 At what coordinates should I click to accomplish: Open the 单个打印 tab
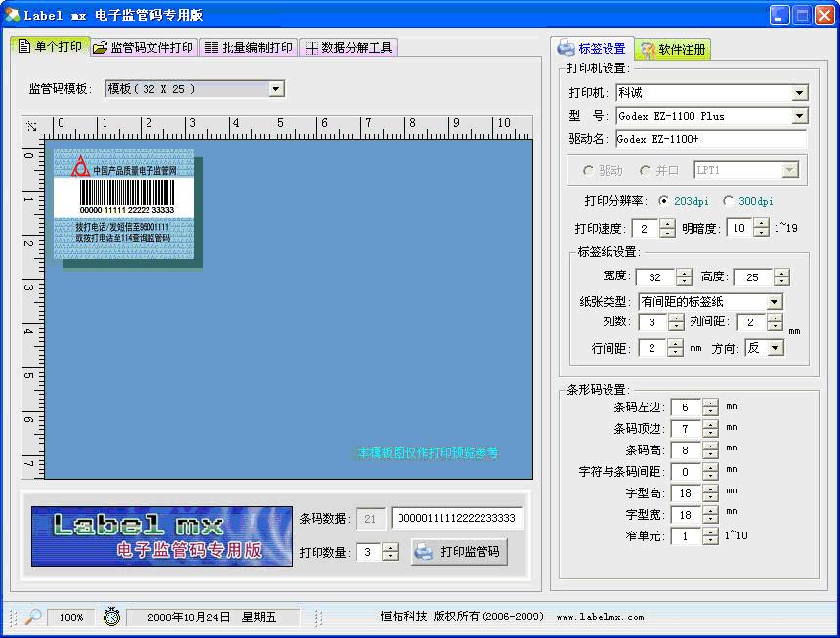point(50,47)
